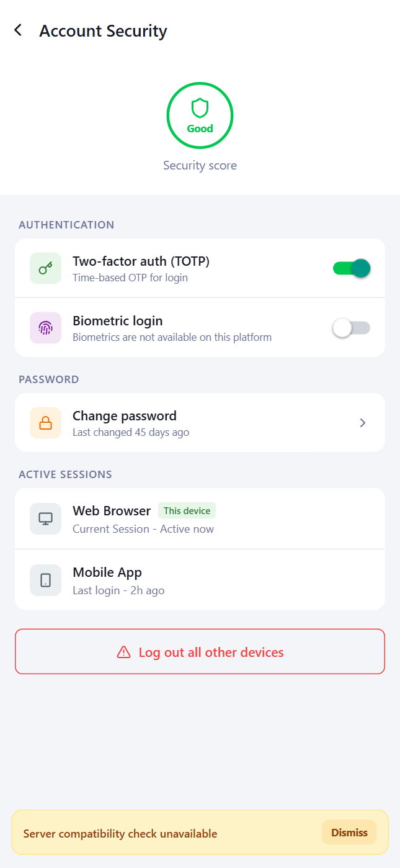Click the key icon for two-factor auth
Viewport: 400px width, 868px height.
[x=45, y=268]
